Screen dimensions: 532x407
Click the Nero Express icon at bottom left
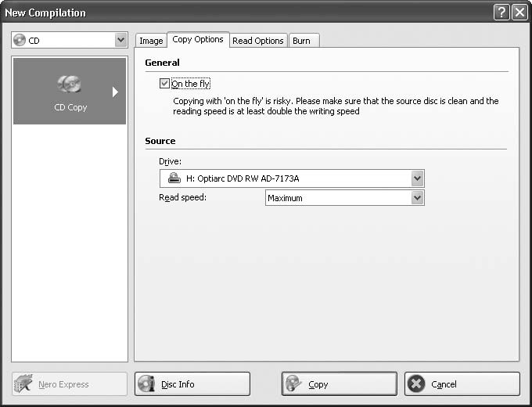[x=25, y=384]
